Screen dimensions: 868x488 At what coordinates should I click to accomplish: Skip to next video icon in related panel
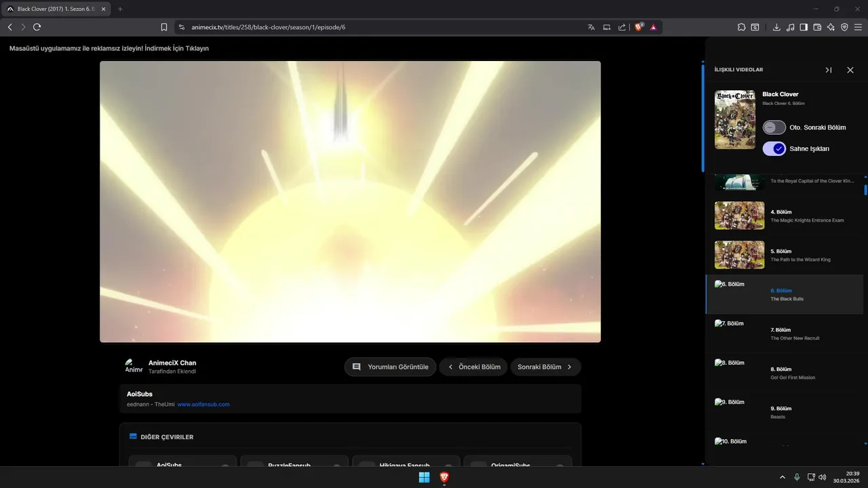(x=828, y=70)
